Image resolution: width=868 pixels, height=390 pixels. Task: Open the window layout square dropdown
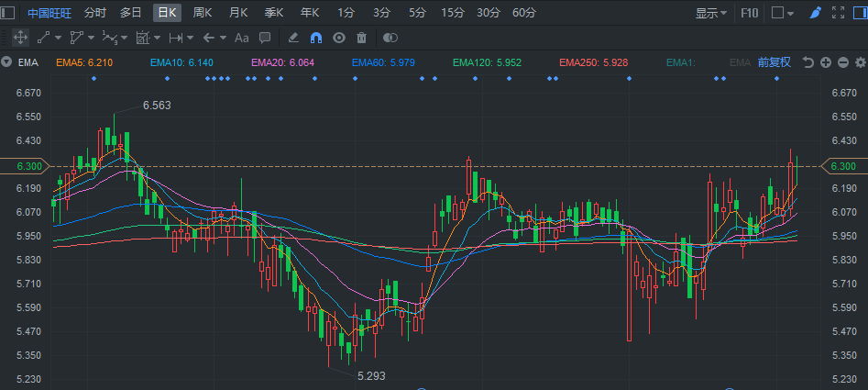tap(783, 13)
